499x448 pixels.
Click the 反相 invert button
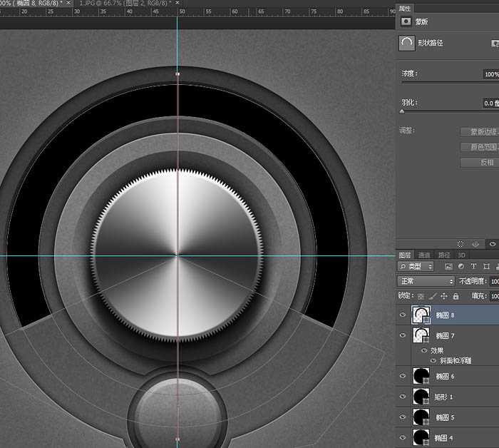click(x=486, y=163)
